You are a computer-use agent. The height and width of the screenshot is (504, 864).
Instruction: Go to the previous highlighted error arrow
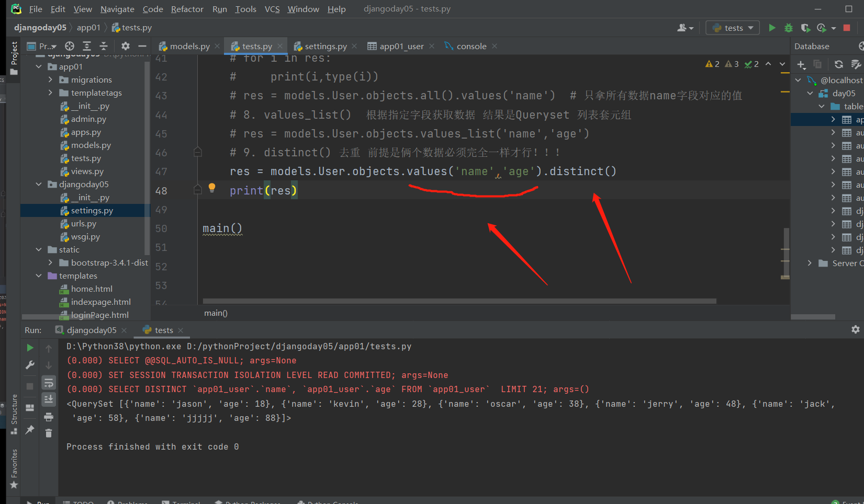pyautogui.click(x=768, y=64)
